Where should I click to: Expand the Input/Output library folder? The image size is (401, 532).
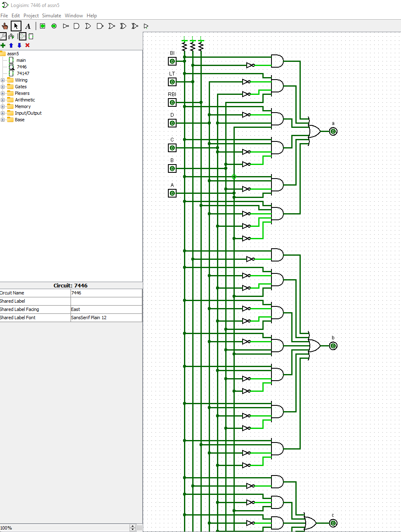pyautogui.click(x=2, y=113)
